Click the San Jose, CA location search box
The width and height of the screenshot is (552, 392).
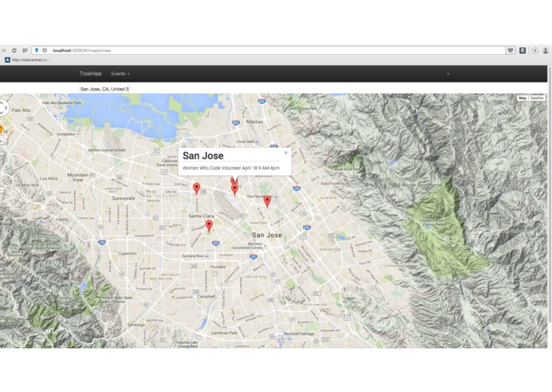pyautogui.click(x=105, y=89)
